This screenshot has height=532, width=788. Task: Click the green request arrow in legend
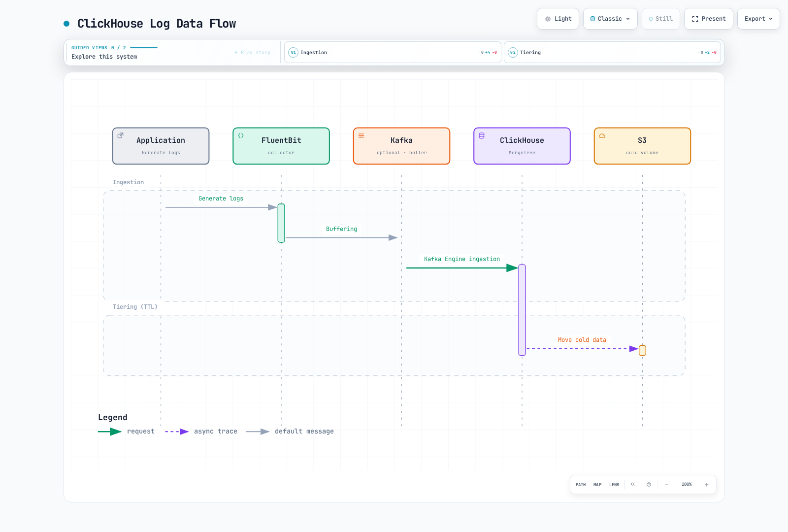[x=110, y=432]
